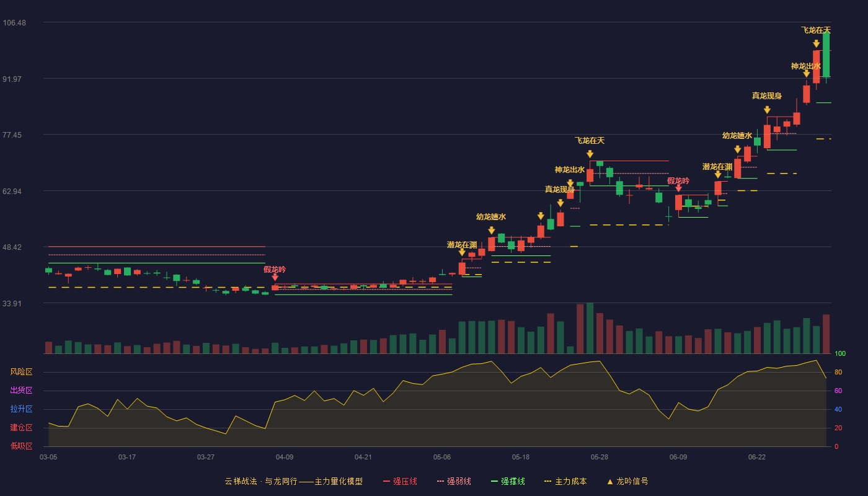
Task: Click the 低吸区 zone label
Action: [x=22, y=446]
